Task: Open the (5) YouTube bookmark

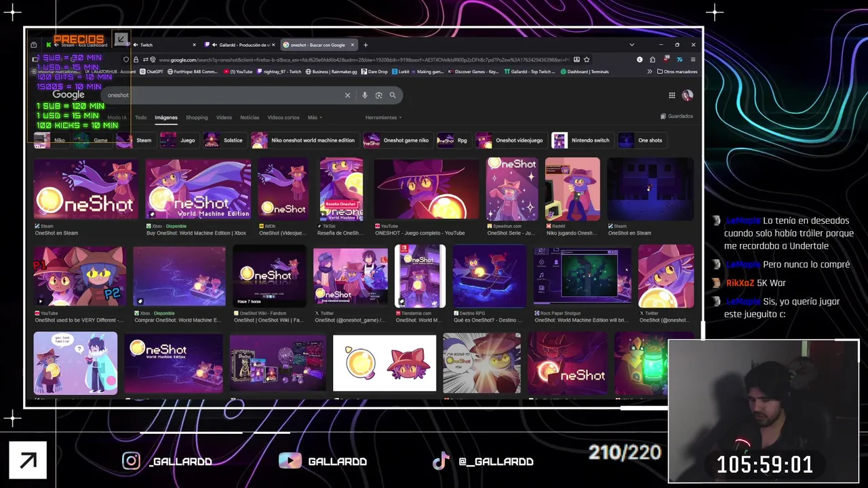Action: pos(238,71)
